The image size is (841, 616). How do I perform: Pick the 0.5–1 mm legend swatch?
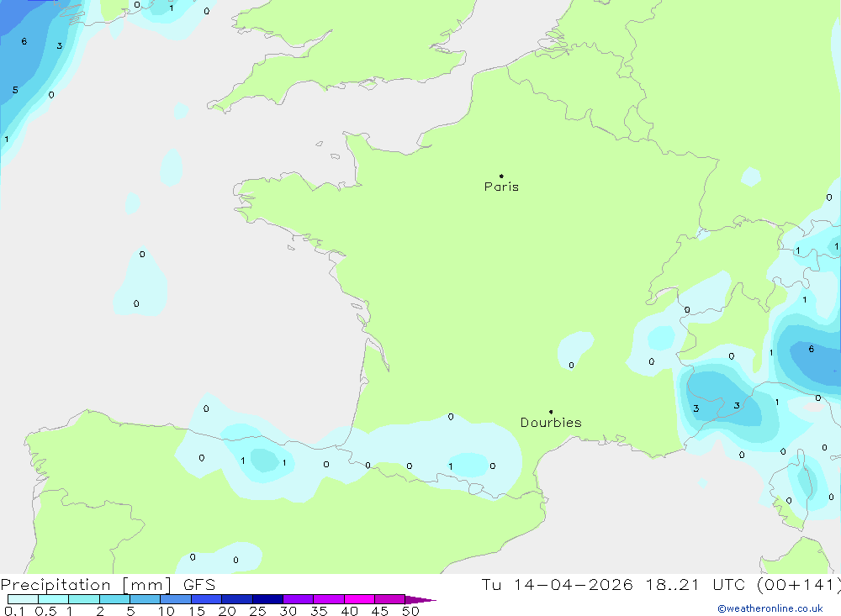[53, 599]
